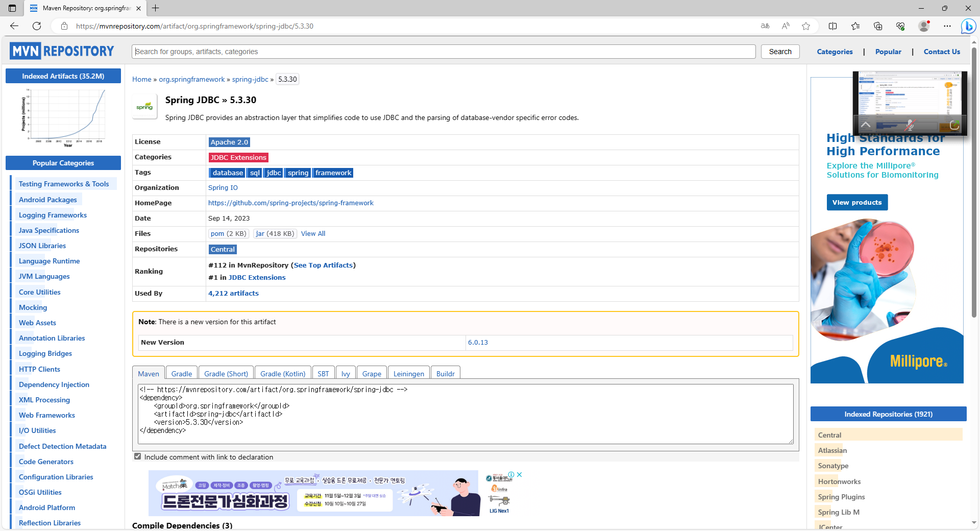Close the Korean drone ad
The height and width of the screenshot is (531, 980).
tap(520, 474)
